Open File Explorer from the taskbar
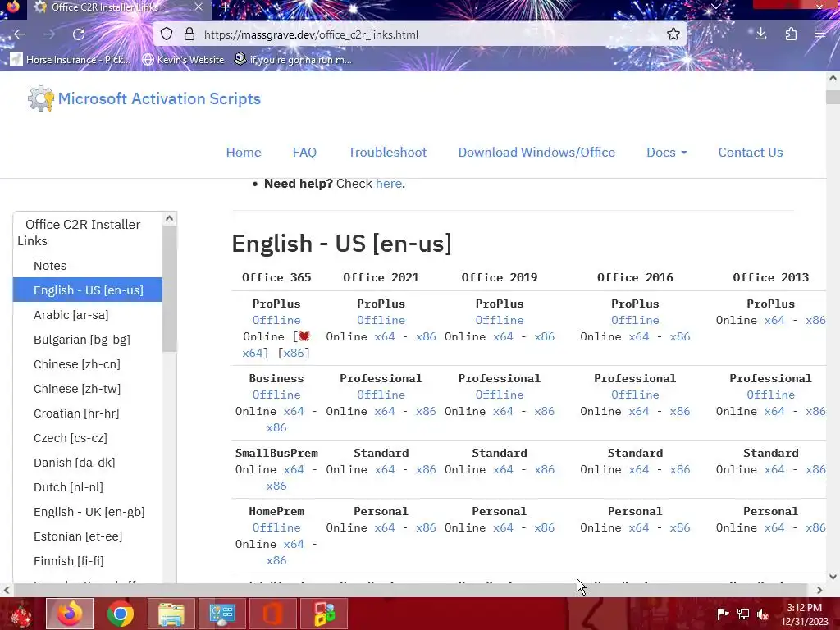Image resolution: width=840 pixels, height=630 pixels. [x=171, y=614]
